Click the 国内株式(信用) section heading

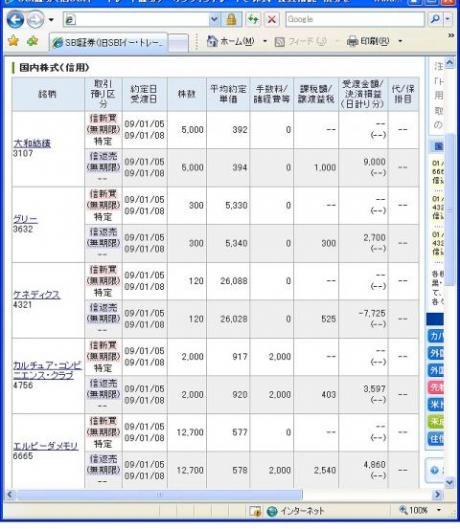[54, 67]
